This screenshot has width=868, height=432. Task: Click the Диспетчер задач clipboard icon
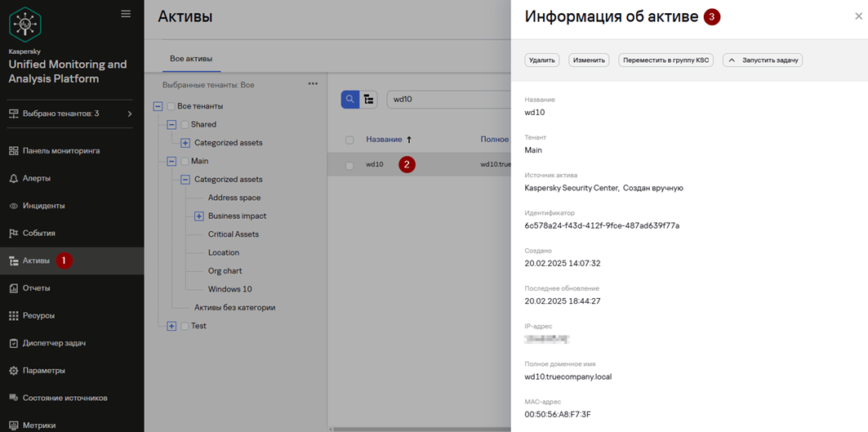click(x=14, y=343)
